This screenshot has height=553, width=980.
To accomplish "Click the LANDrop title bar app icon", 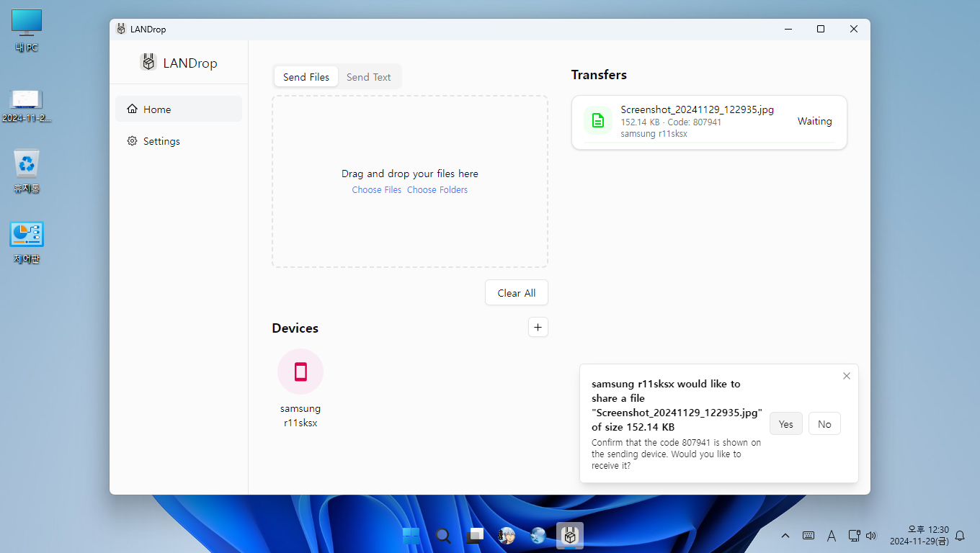I will point(121,29).
